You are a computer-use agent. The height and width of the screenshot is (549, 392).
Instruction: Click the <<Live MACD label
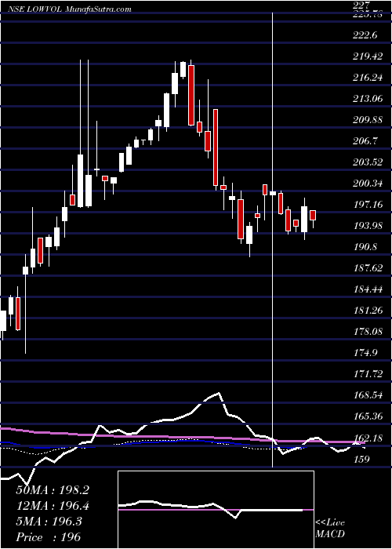pos(330,528)
